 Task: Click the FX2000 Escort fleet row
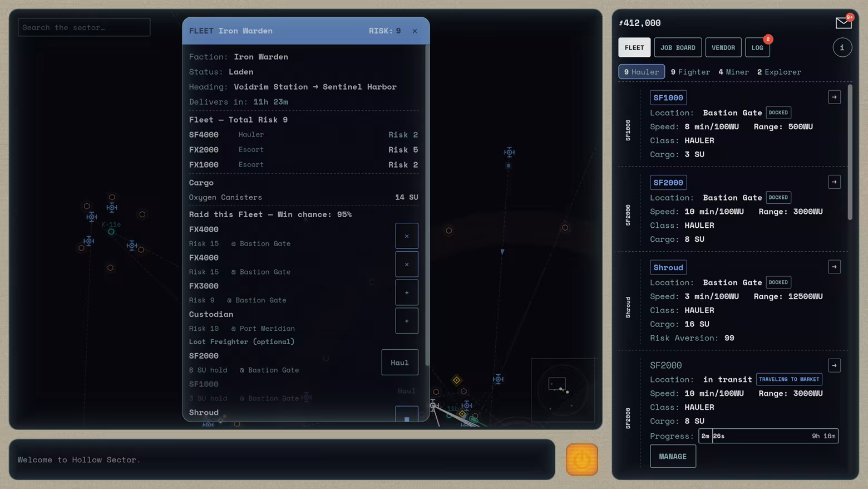[x=303, y=150]
